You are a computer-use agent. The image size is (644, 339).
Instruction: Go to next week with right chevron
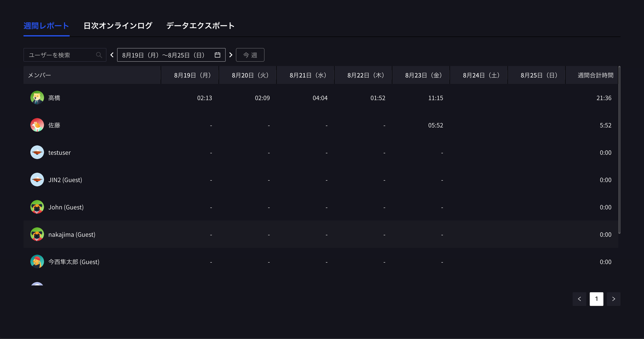pyautogui.click(x=231, y=55)
